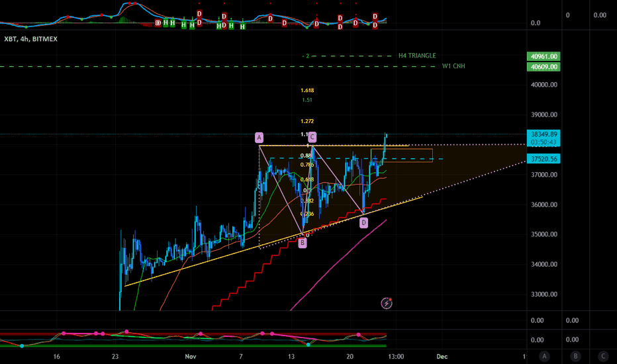Click 35000.00 on the price axis
This screenshot has width=617, height=364.
(x=544, y=234)
